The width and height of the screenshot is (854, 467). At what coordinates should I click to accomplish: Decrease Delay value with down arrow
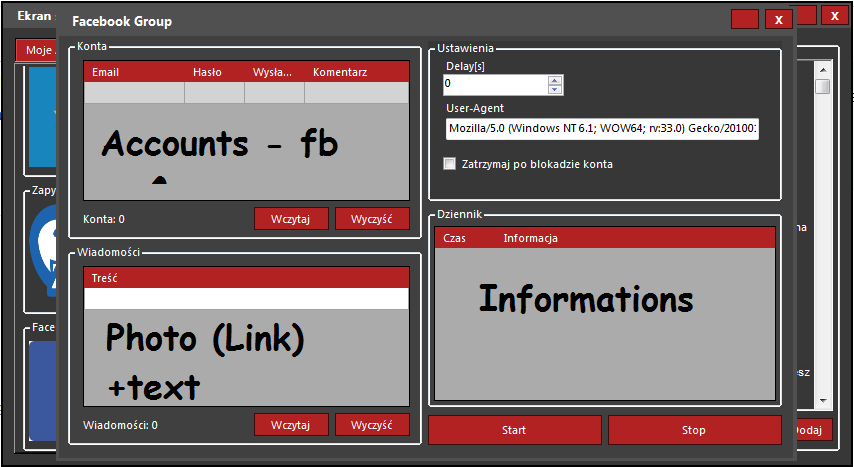point(555,90)
